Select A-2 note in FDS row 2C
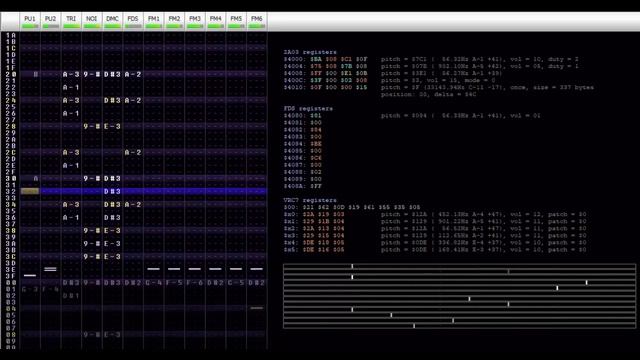 pos(133,152)
